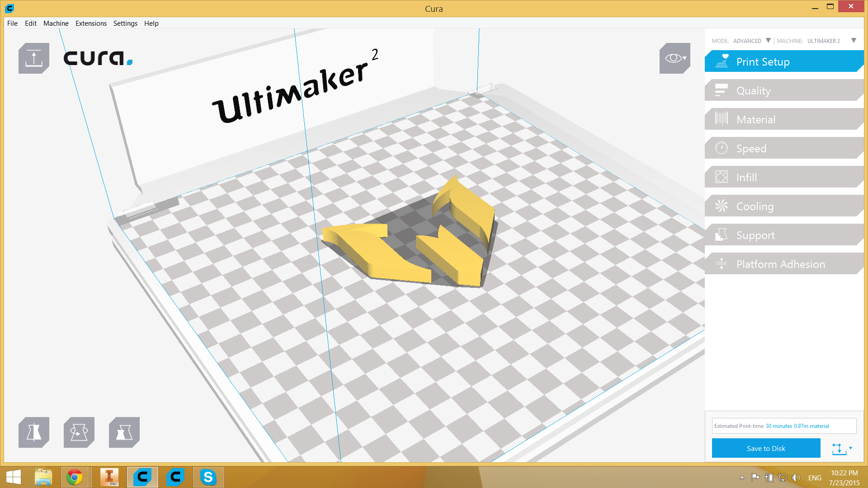The height and width of the screenshot is (488, 868).
Task: Maximize or restore the Cura window
Action: (830, 7)
